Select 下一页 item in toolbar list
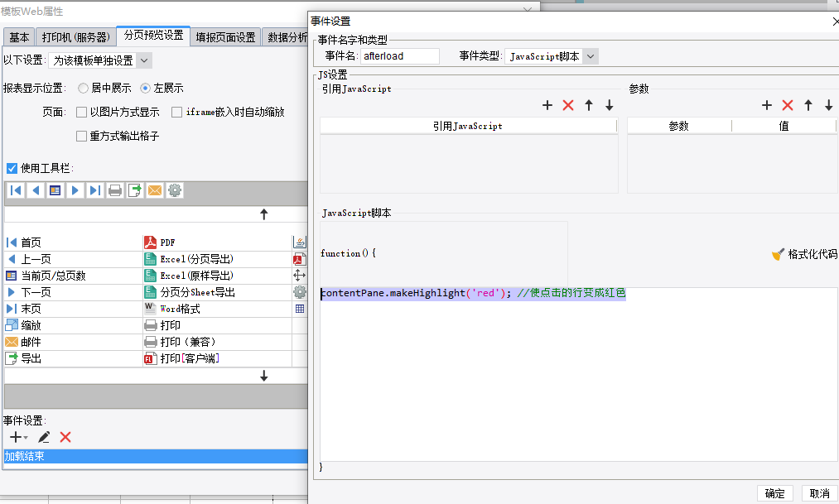The image size is (839, 504). 73,292
